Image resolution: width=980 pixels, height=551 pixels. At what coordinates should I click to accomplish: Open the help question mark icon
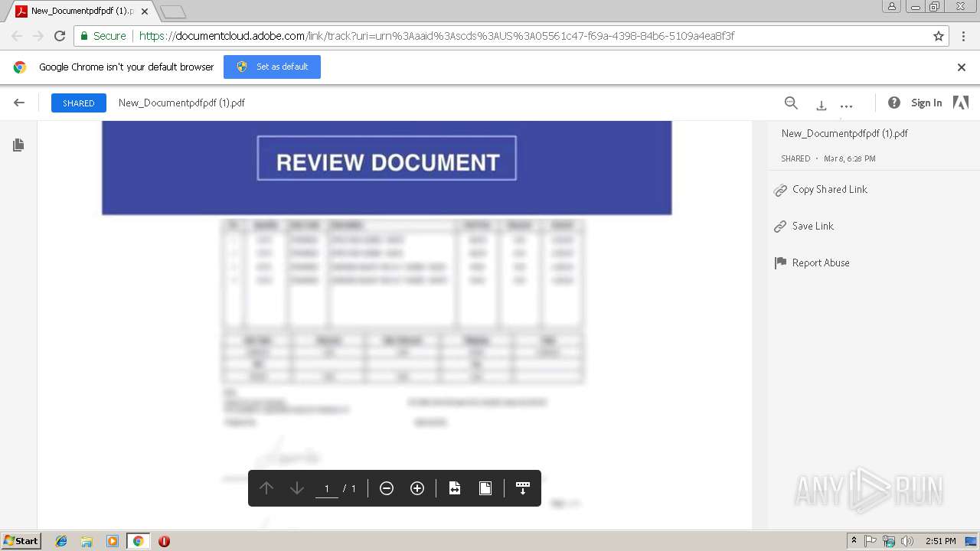[893, 103]
